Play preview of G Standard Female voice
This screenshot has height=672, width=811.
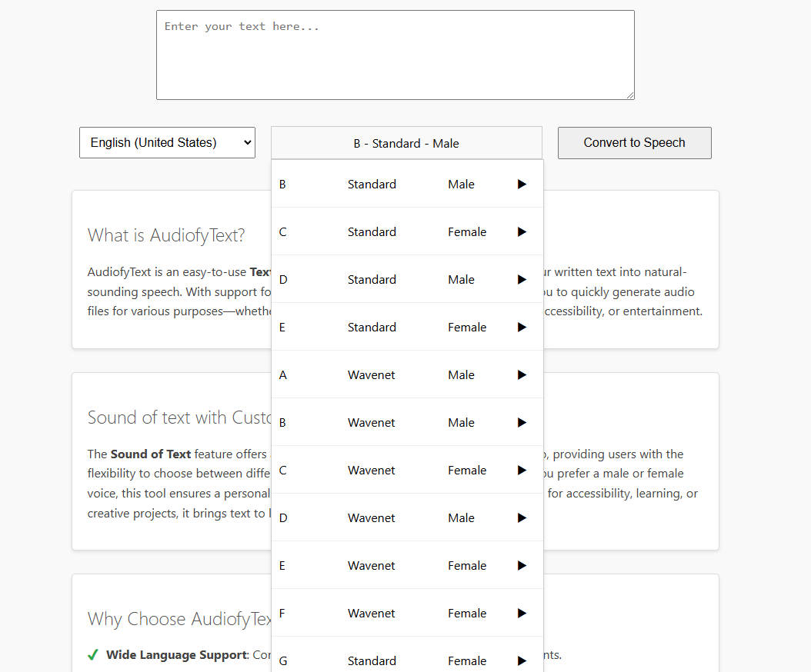pyautogui.click(x=522, y=660)
